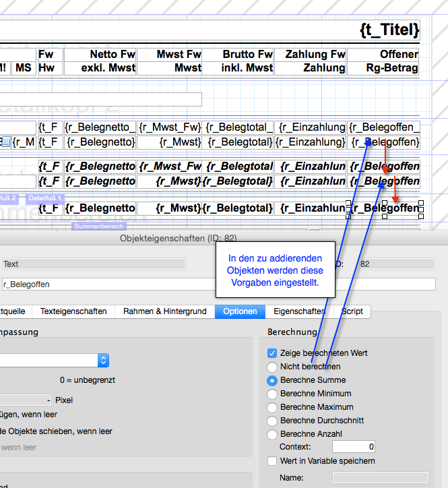Image resolution: width=448 pixels, height=488 pixels.
Task: Select the Nicht berechnen radio option
Action: click(x=272, y=367)
